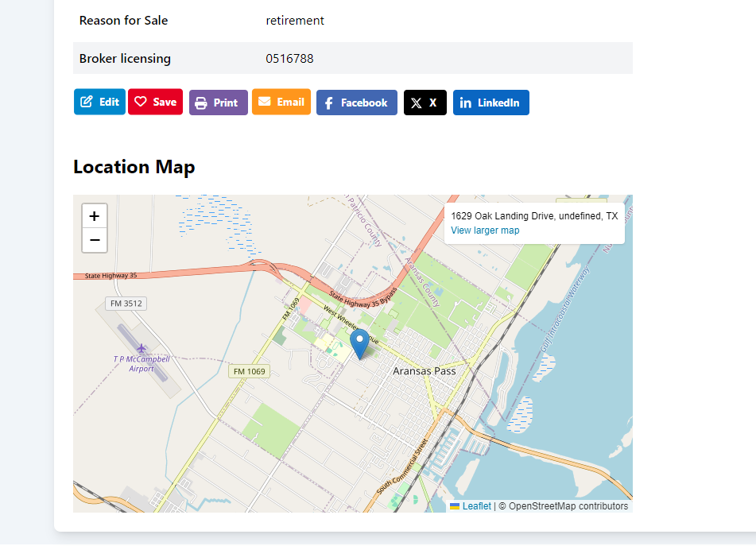Open the View larger map link
The width and height of the screenshot is (756, 546).
point(485,230)
